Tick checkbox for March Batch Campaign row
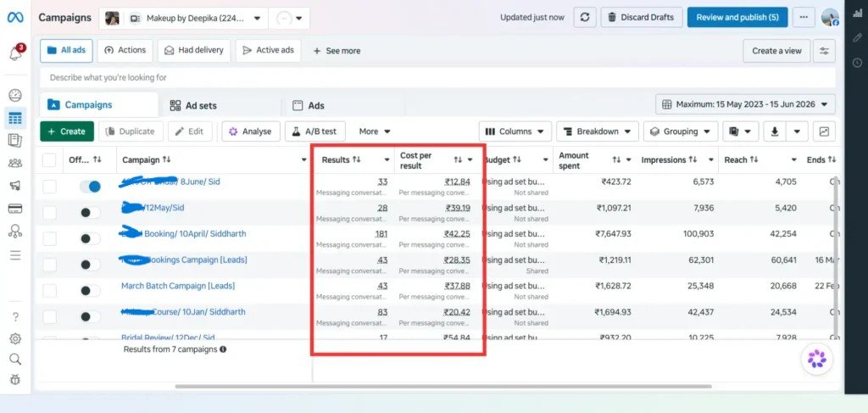 49,291
